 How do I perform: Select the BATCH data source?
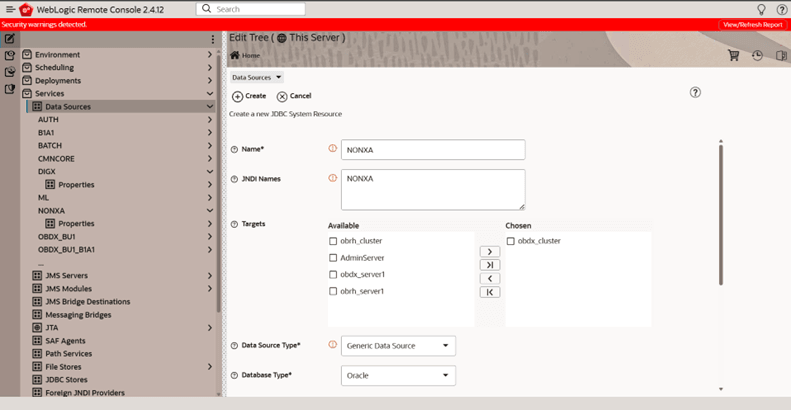coord(50,146)
